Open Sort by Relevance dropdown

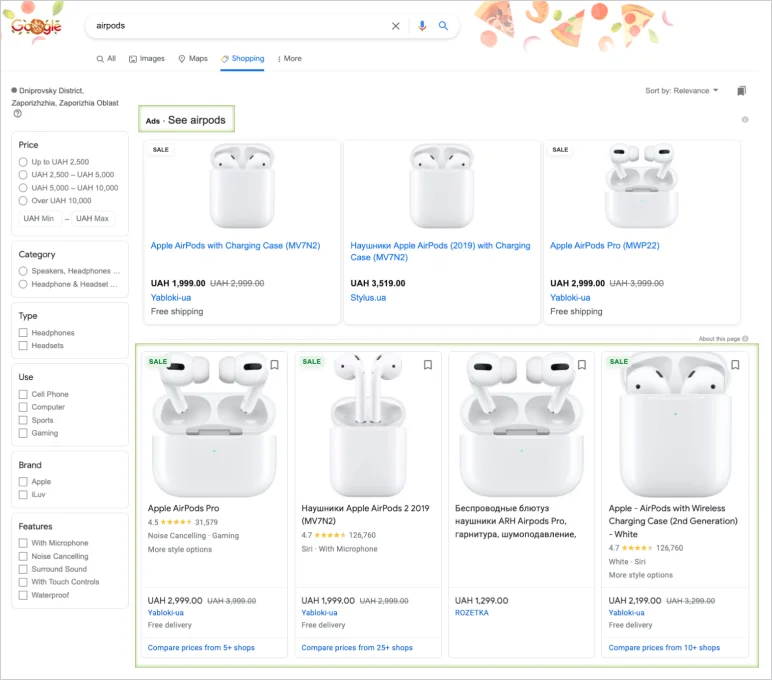point(682,91)
